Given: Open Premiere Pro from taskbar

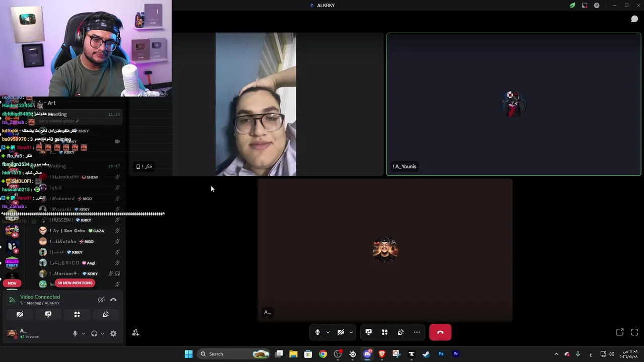Looking at the screenshot, I should tap(456, 354).
